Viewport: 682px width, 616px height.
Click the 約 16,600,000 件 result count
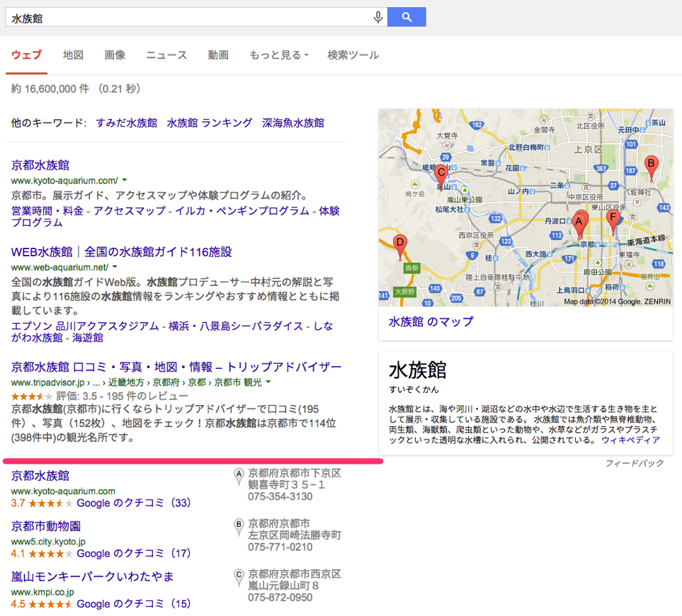(50, 89)
